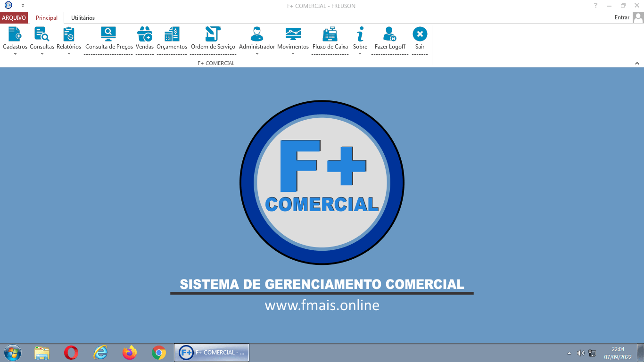Click the Vendas basket icon

(145, 34)
